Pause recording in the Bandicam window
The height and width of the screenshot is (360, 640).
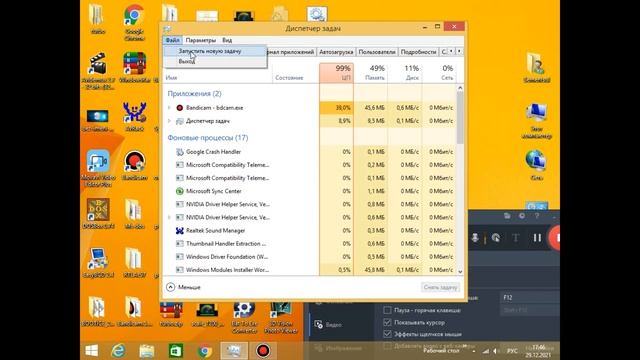[x=537, y=238]
